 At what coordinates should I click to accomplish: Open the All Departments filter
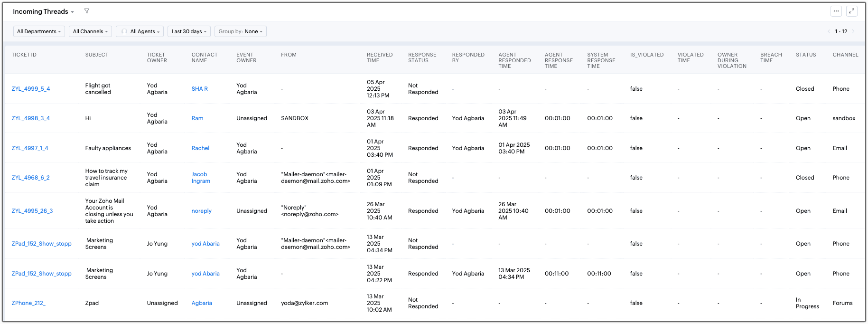point(39,32)
